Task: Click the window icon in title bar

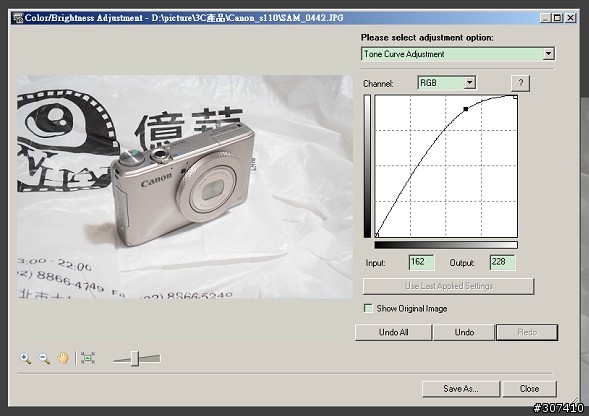Action: 17,18
